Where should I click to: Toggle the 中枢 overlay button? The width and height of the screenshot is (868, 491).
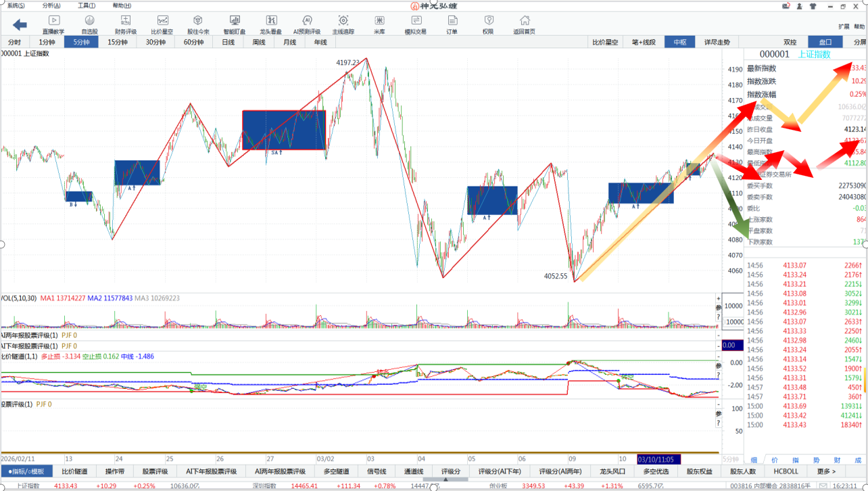pyautogui.click(x=679, y=42)
